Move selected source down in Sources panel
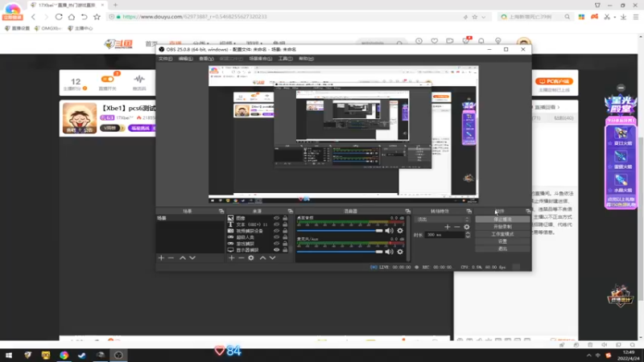The width and height of the screenshot is (644, 362). pos(272,257)
